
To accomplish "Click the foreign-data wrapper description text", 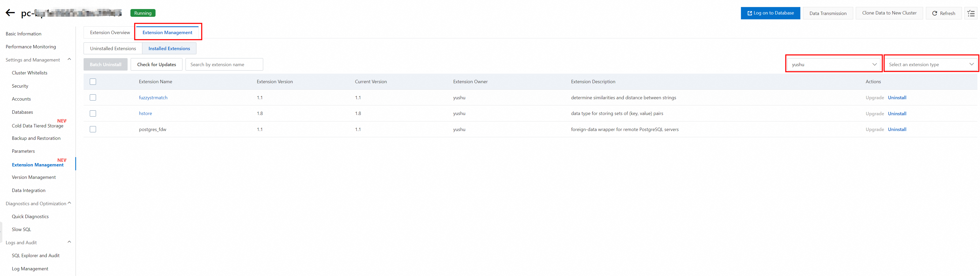I will tap(625, 130).
